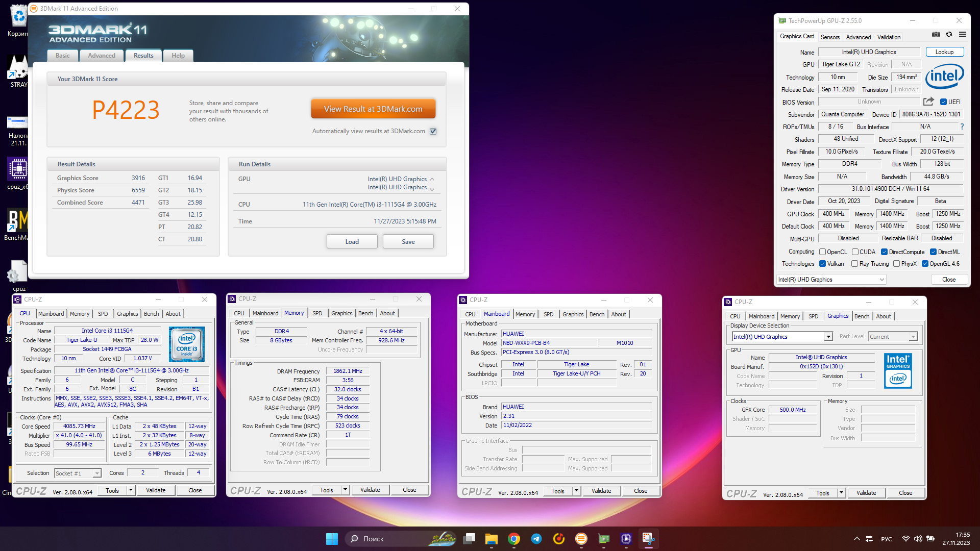
Task: Open the Snipping Tool taskbar icon
Action: pos(649,539)
